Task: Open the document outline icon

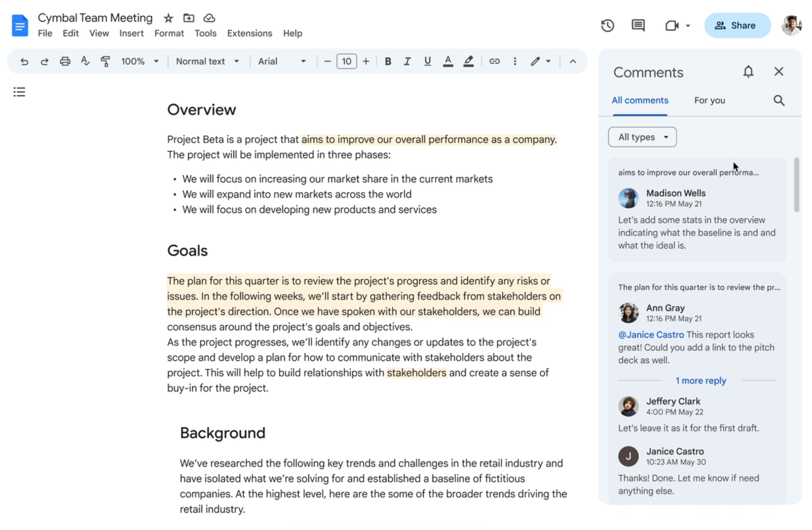Action: coord(19,92)
